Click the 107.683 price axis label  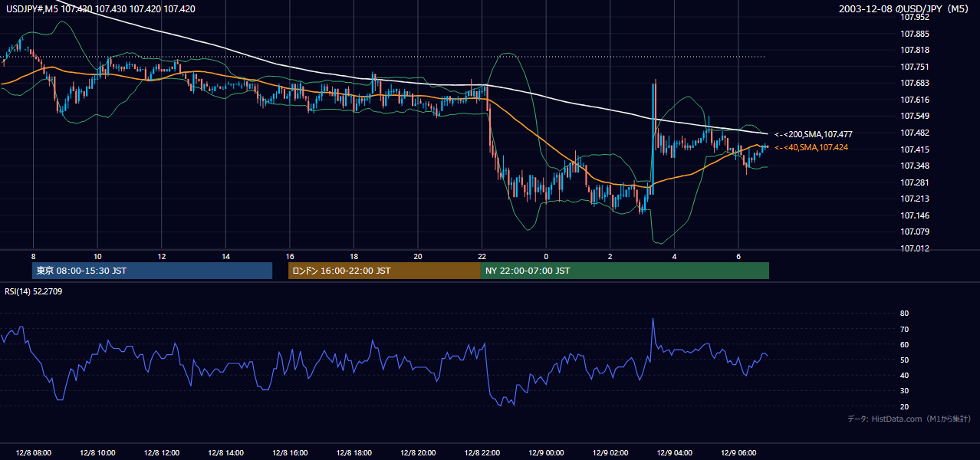tap(916, 83)
